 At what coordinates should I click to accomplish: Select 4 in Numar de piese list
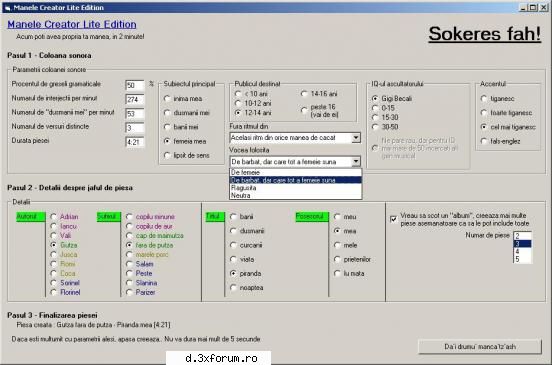coord(522,251)
